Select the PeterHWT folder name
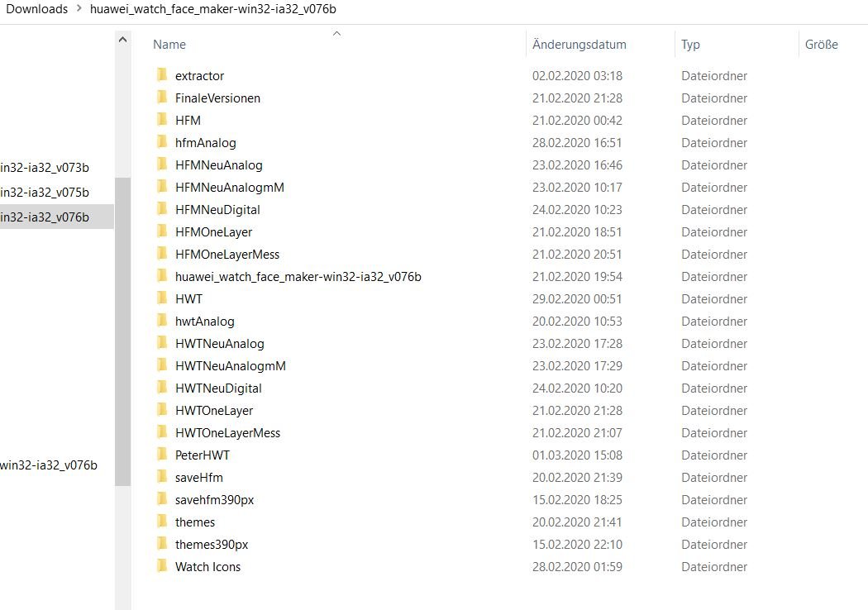Screen dimensions: 868x610 tap(202, 455)
